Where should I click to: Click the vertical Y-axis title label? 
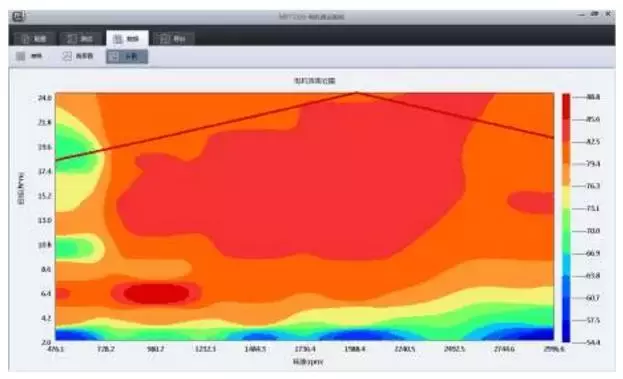(21, 188)
